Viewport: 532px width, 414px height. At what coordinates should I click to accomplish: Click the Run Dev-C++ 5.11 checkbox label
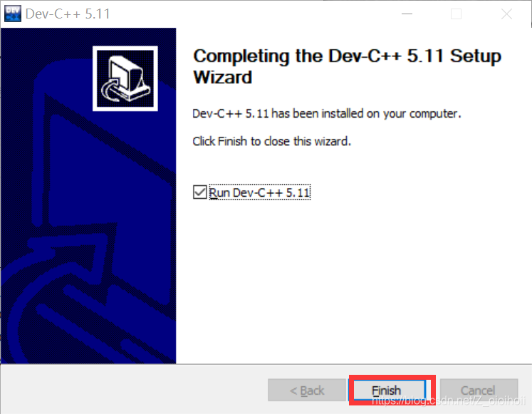coord(259,192)
